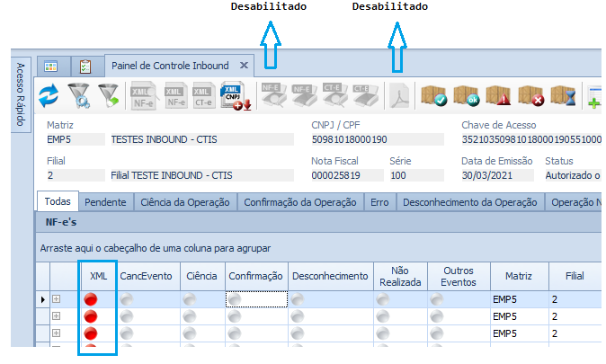Sort by the CancEvento column header
The width and height of the screenshot is (606, 364).
(146, 276)
